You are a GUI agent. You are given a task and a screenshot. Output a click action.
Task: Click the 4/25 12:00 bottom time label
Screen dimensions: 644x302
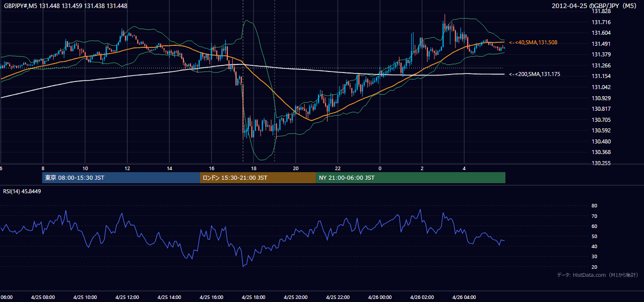pos(127,297)
